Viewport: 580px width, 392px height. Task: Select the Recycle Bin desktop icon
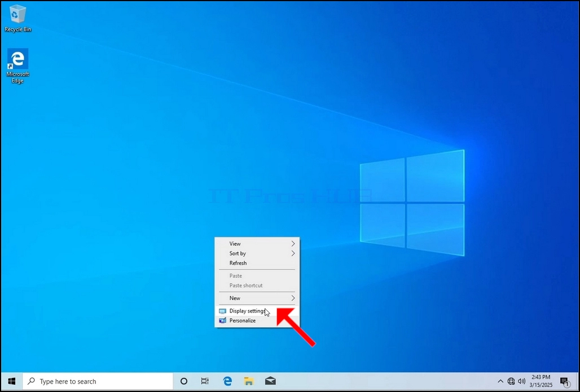click(17, 19)
